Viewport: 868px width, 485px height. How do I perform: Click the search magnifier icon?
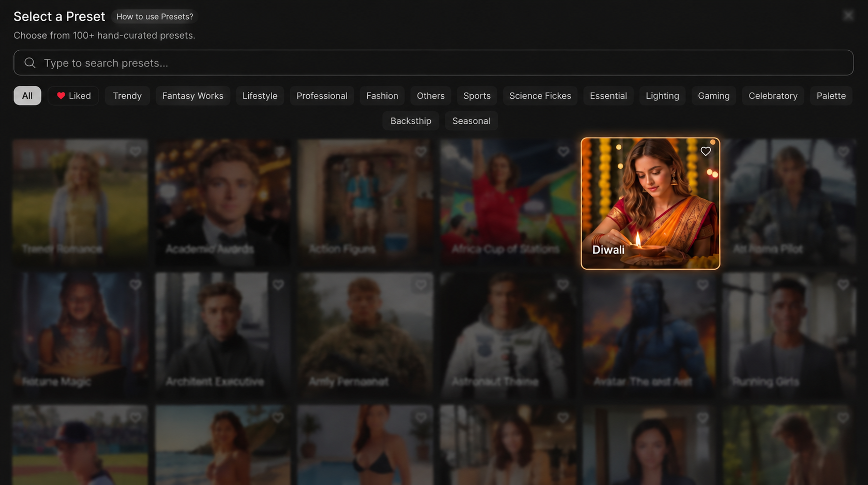(x=30, y=63)
